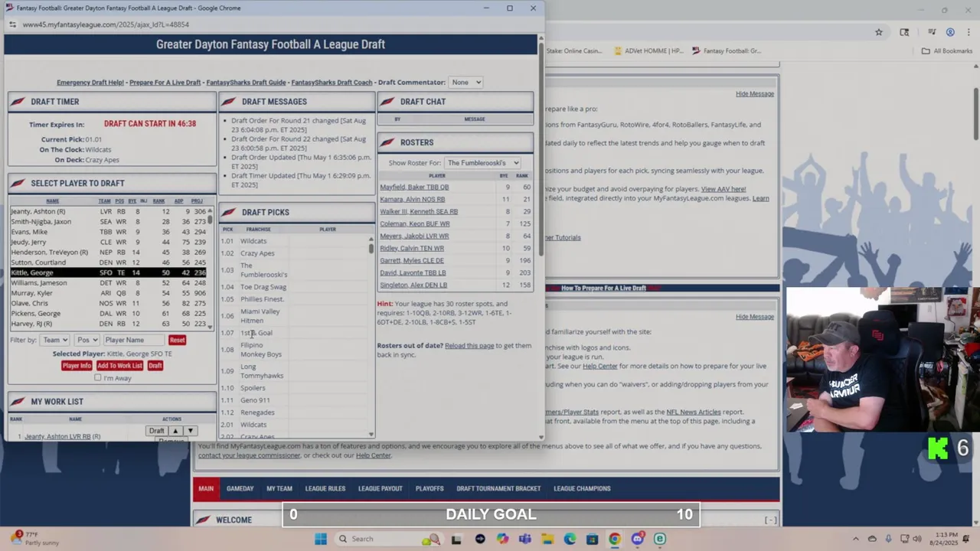Open Discord from the taskbar
The image size is (980, 551).
[637, 539]
